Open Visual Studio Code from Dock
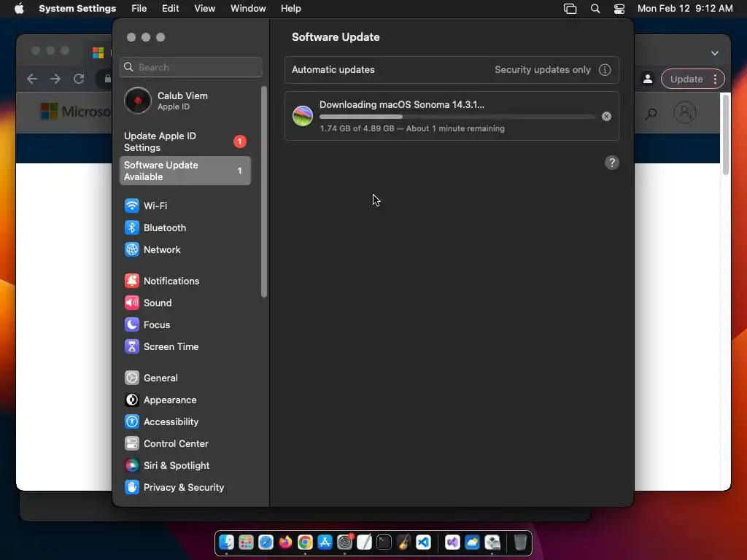Viewport: 747px width, 560px height. tap(424, 542)
